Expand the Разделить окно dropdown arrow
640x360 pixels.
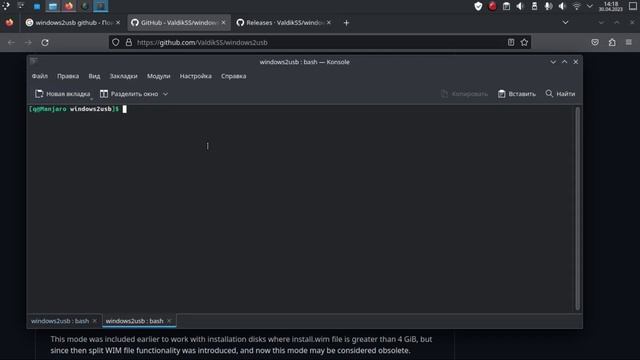tap(165, 94)
